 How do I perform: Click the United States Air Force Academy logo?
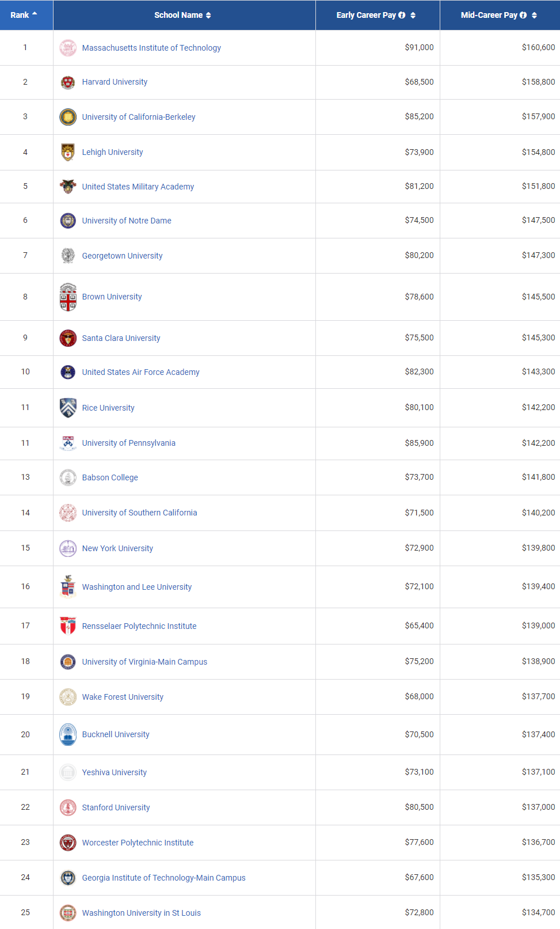(68, 372)
